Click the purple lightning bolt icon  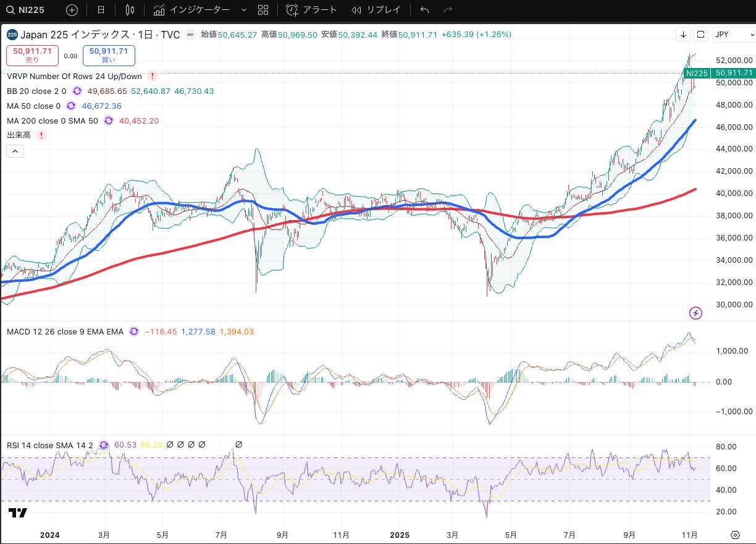tap(695, 313)
